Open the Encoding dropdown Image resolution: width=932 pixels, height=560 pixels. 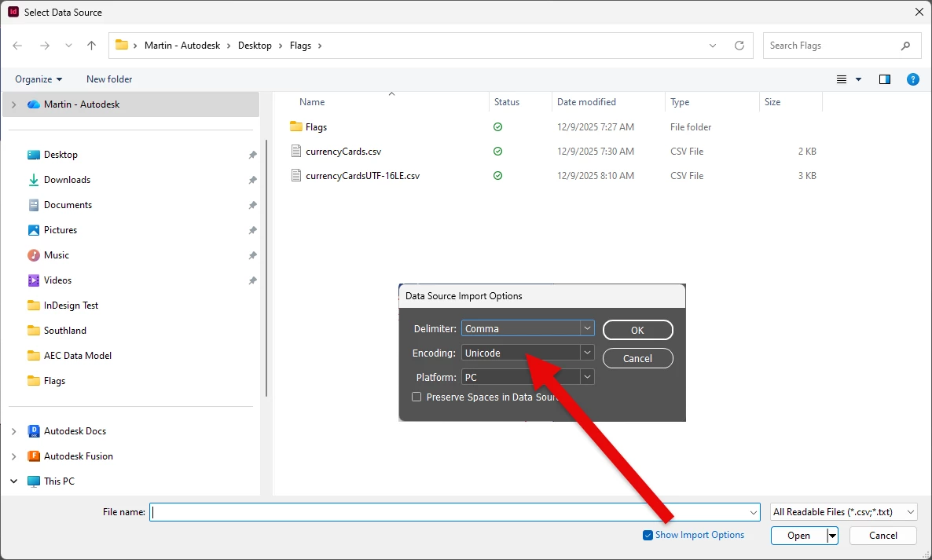pos(528,353)
